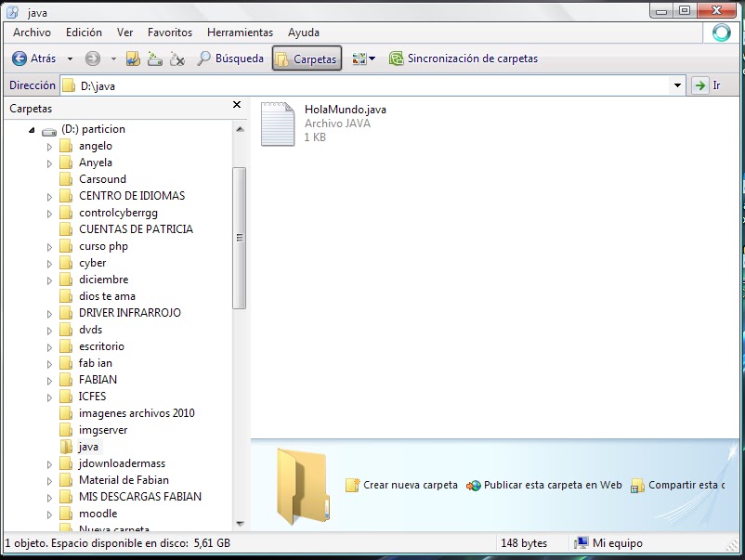Expand the curso php folder
The height and width of the screenshot is (560, 745).
[x=49, y=247]
